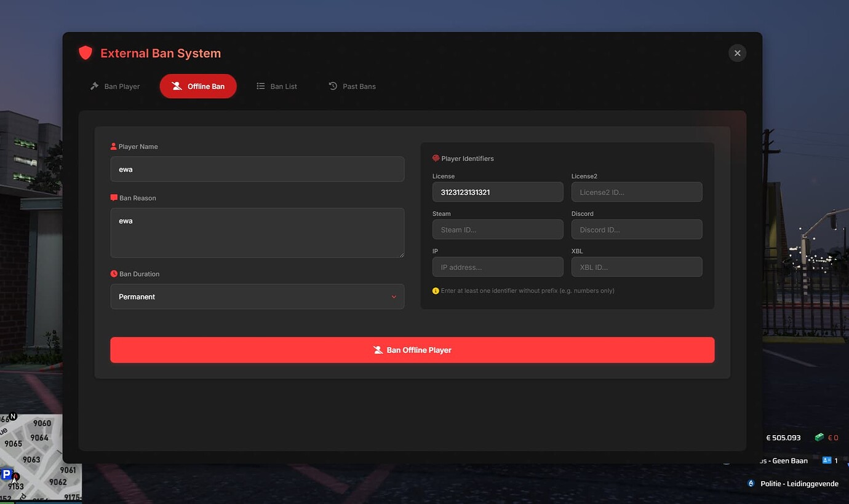Click the list icon beside Ban List

[x=260, y=86]
